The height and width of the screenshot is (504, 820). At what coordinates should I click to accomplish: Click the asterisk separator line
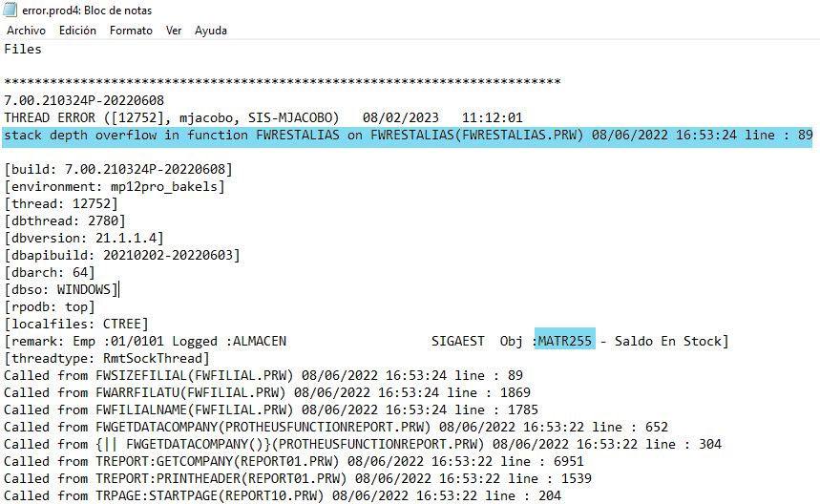[283, 82]
